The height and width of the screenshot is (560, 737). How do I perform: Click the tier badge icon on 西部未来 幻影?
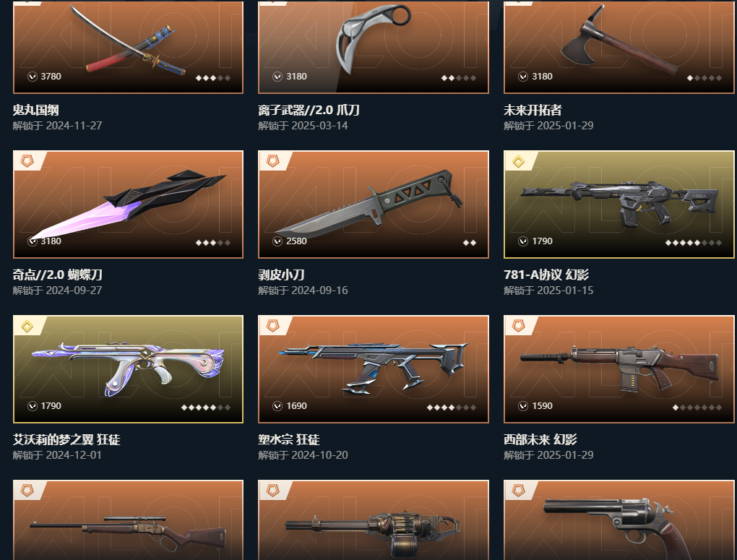tap(518, 326)
